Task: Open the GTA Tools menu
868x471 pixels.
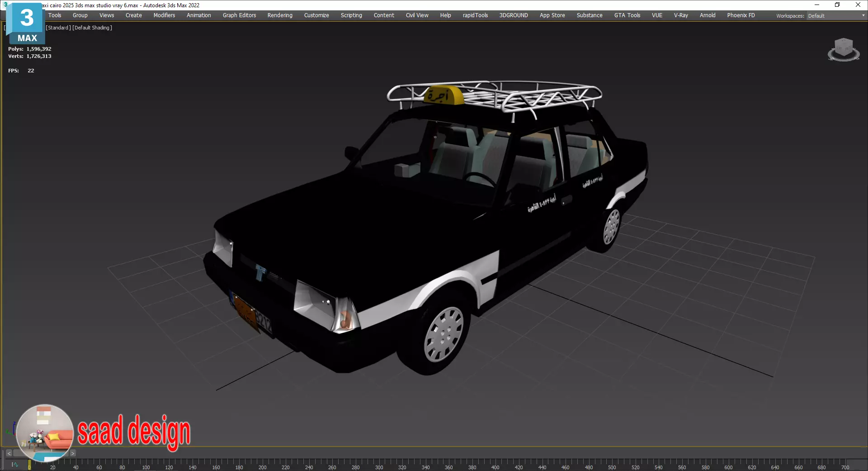Action: coord(627,15)
